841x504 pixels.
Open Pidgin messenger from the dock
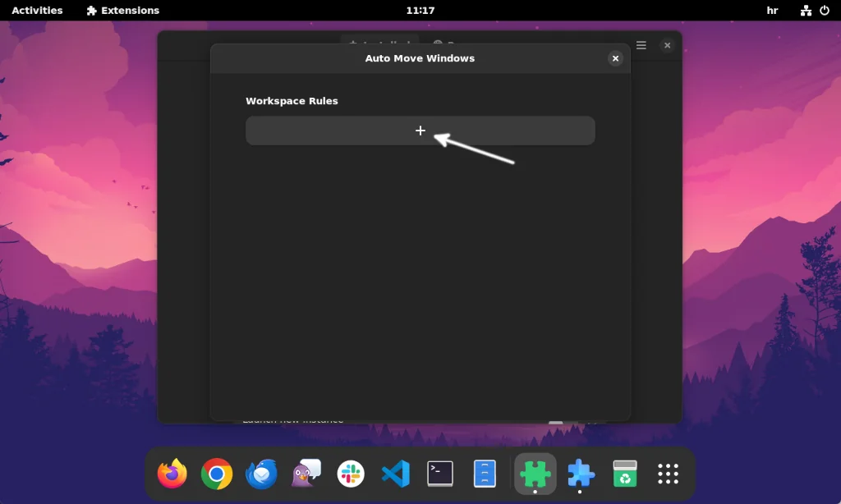tap(306, 474)
